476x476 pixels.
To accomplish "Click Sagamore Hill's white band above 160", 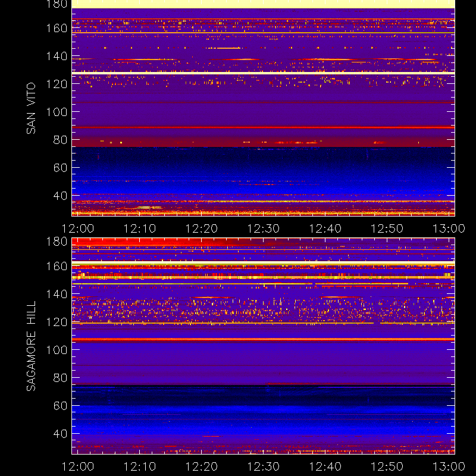I will pos(263,263).
